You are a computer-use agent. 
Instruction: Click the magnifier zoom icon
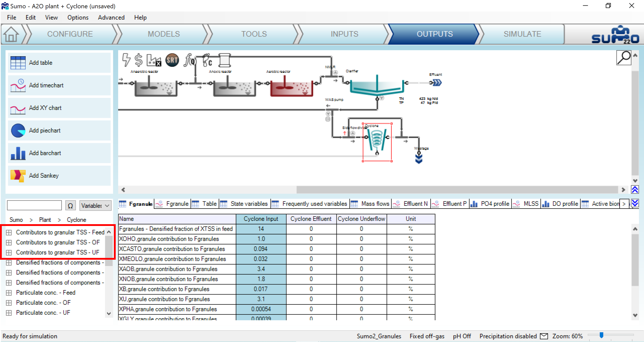tap(624, 58)
